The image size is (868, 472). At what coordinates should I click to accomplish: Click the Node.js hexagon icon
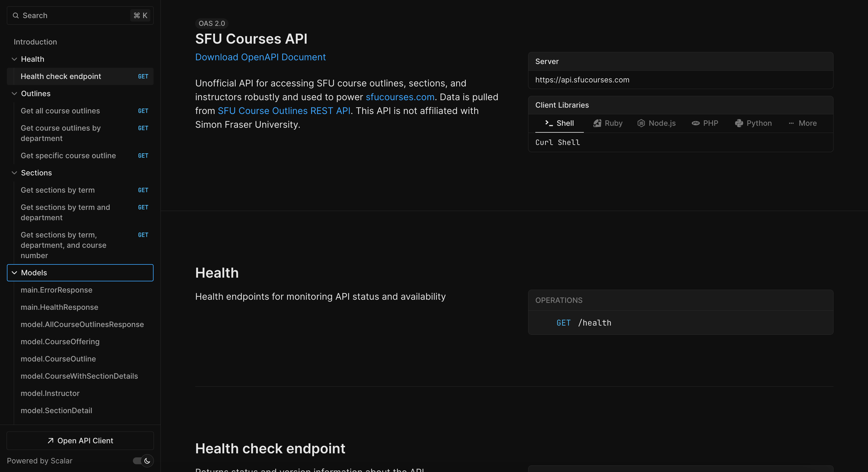641,123
